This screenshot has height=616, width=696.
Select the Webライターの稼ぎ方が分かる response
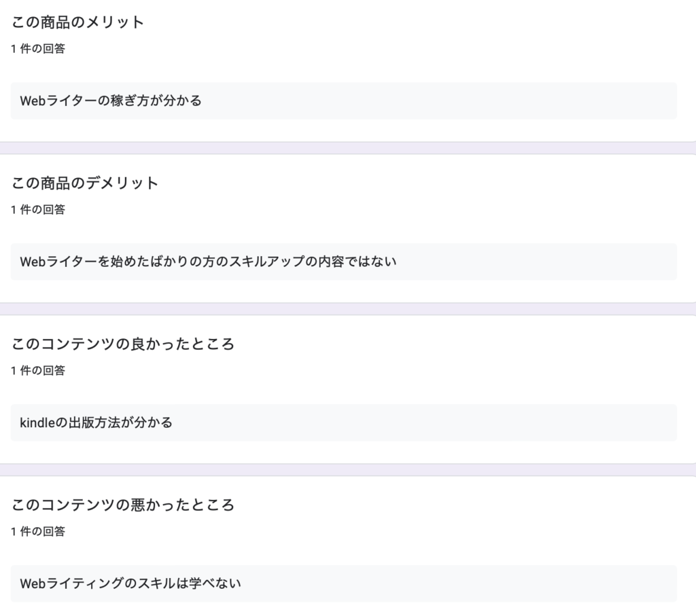pos(343,101)
